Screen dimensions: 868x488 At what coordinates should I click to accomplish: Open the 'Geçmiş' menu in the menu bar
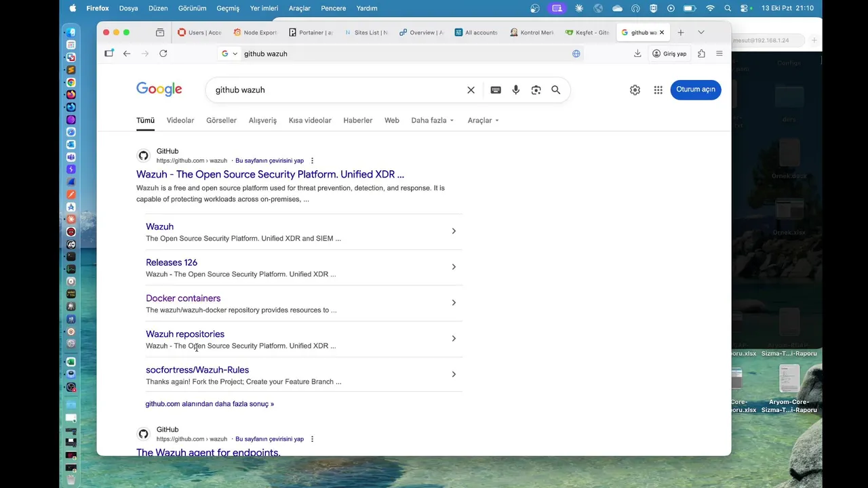(228, 8)
